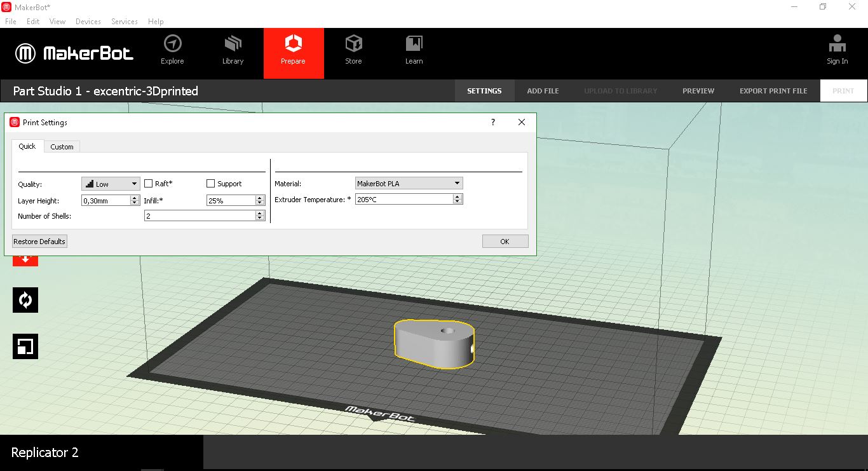Increase Number of Shells with up arrow
Screen dimensions: 868x471
260,214
